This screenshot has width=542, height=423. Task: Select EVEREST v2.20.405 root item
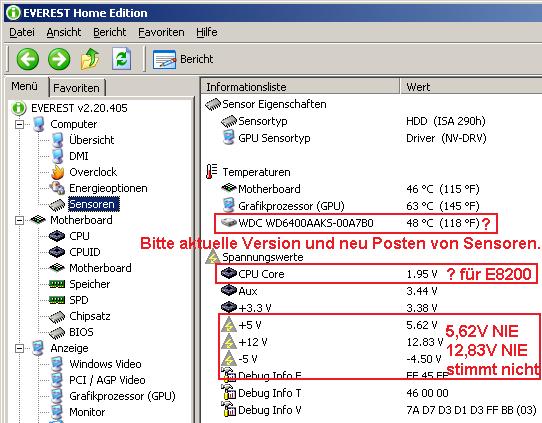point(79,108)
